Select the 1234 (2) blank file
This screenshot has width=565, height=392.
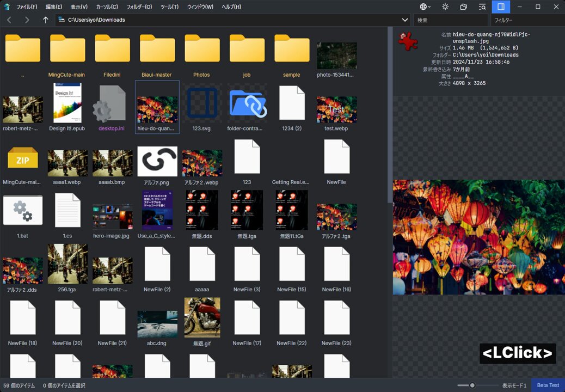pyautogui.click(x=292, y=107)
